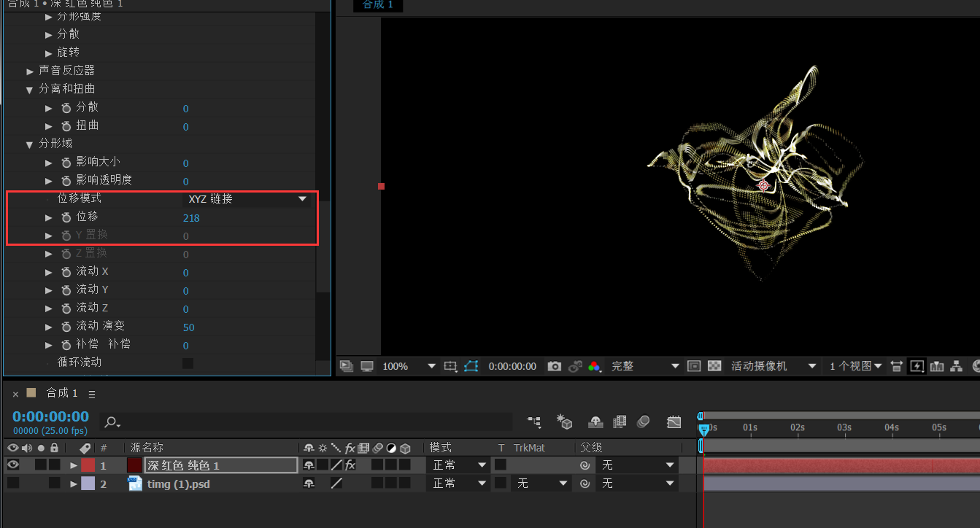The image size is (980, 528).
Task: Click the red label color swatch of layer 1
Action: [x=88, y=465]
